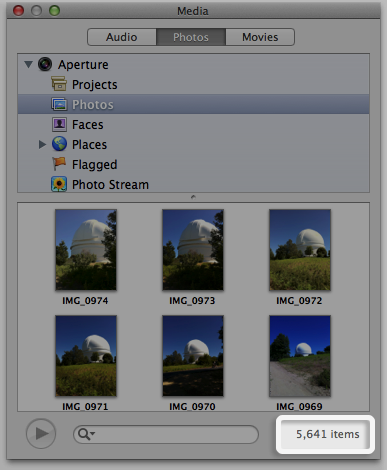Click the IMG_0973 filename label
This screenshot has width=387, height=470.
pyautogui.click(x=192, y=301)
